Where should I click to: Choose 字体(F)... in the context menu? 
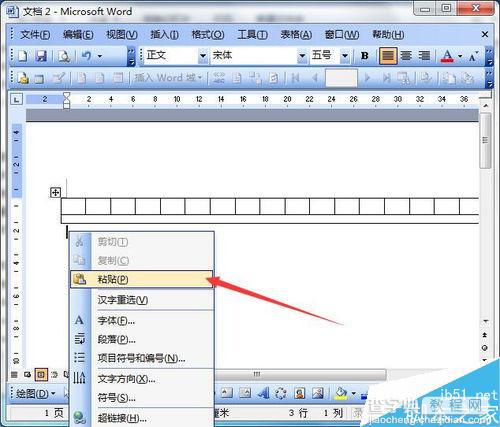click(x=142, y=321)
